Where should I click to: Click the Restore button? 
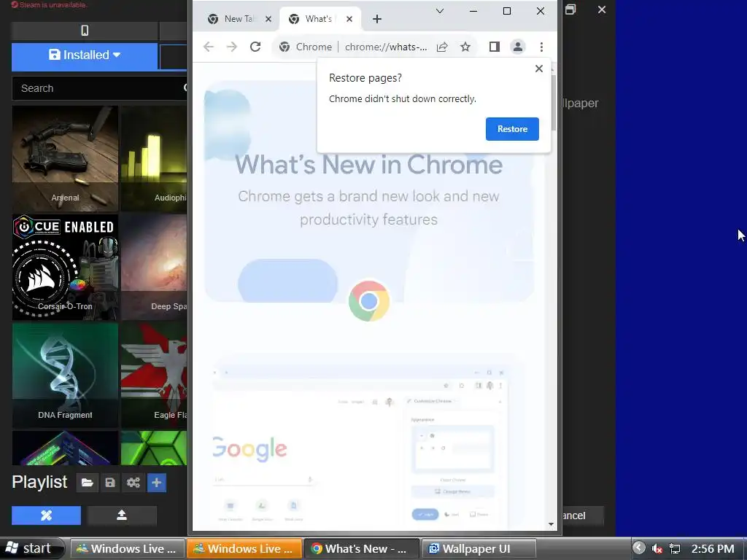coord(512,129)
